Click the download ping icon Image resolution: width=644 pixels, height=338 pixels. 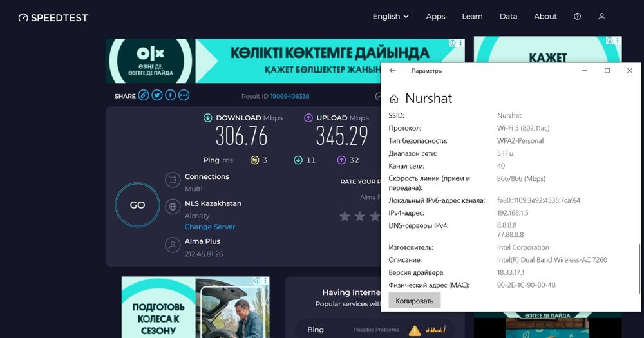298,160
